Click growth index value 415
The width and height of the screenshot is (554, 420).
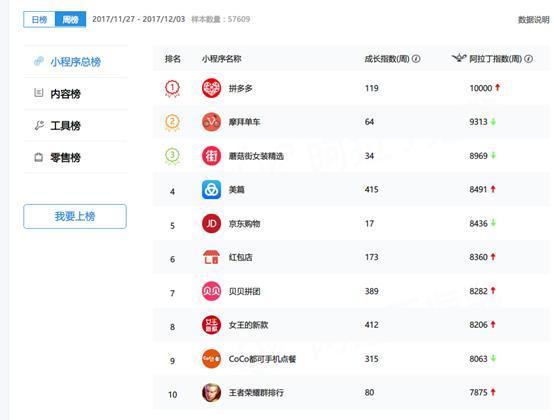pyautogui.click(x=372, y=190)
